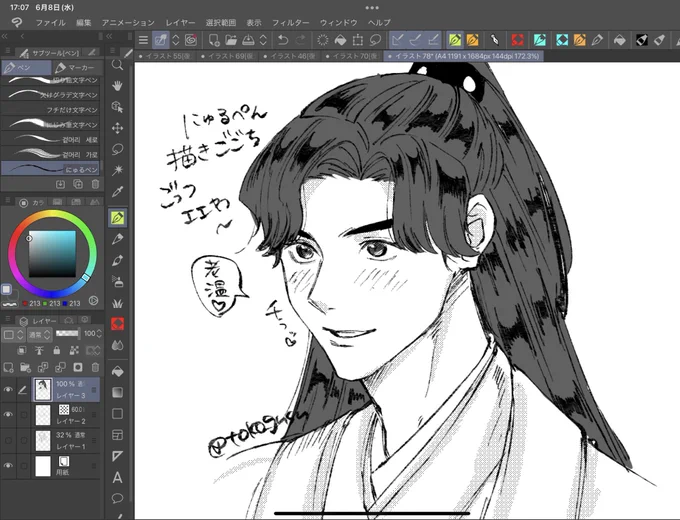Switch to イラスト 55 canvas tab
Screen dimensions: 680x520
[x=164, y=56]
